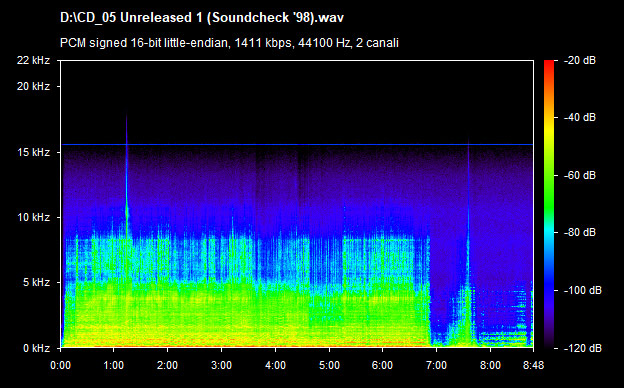
Task: Click the 7:00 time axis marker
Action: pyautogui.click(x=436, y=365)
